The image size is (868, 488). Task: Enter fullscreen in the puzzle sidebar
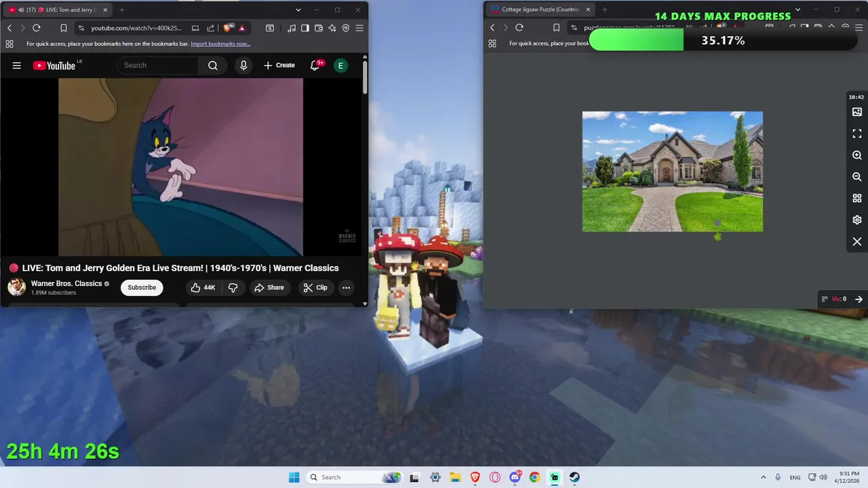(857, 134)
